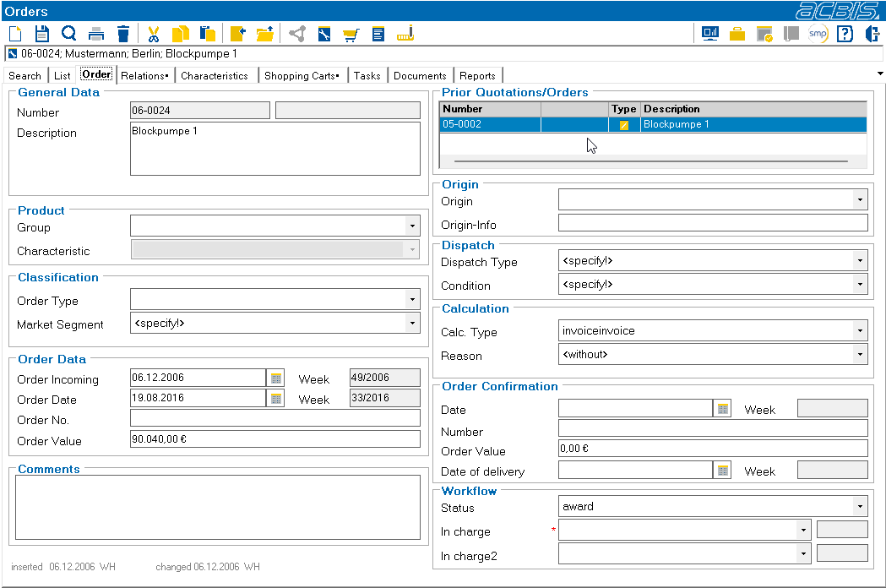
Task: Click the record icon beside 06-0024 header
Action: pyautogui.click(x=13, y=54)
